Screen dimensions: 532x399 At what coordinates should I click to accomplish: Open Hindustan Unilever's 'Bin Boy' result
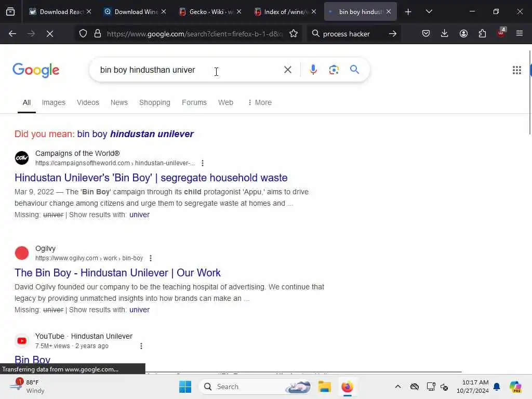click(151, 178)
